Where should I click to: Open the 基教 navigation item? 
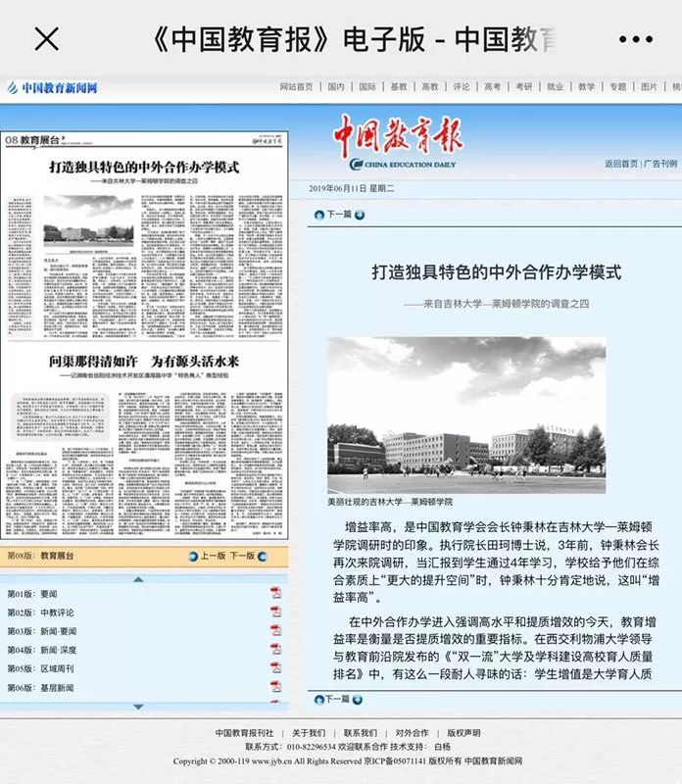pos(399,86)
